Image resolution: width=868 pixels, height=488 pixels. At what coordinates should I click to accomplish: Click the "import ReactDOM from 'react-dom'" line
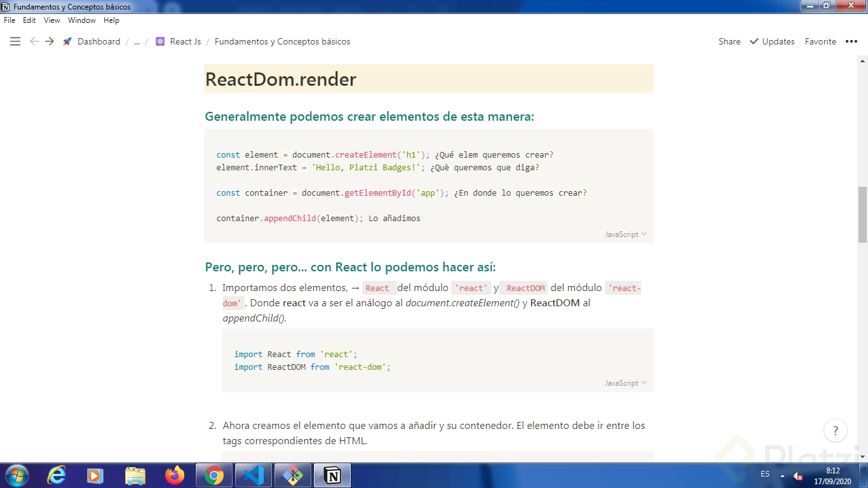coord(313,367)
